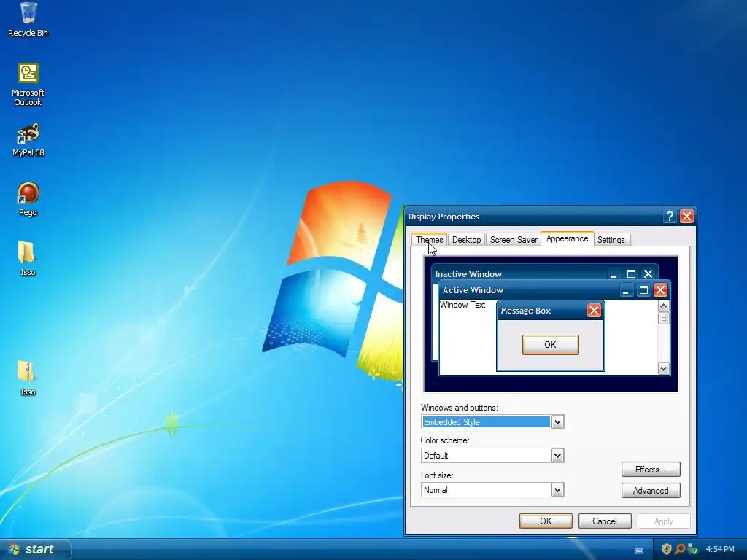747x560 pixels.
Task: Click the security shield tray icon
Action: 667,549
